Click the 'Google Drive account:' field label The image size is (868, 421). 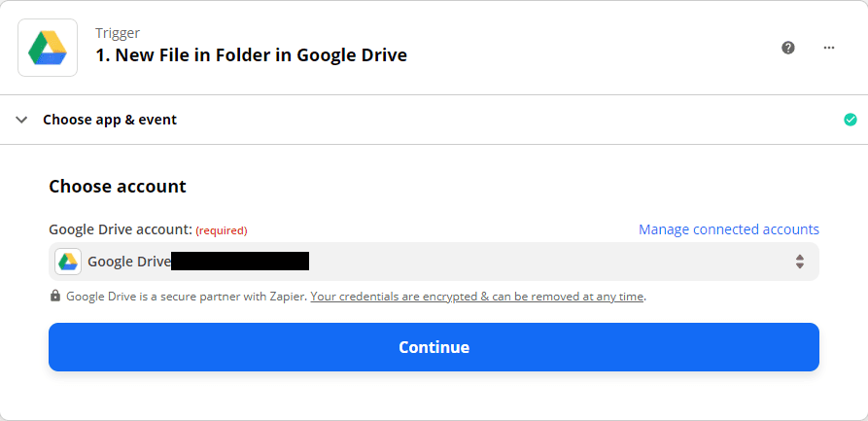click(120, 229)
